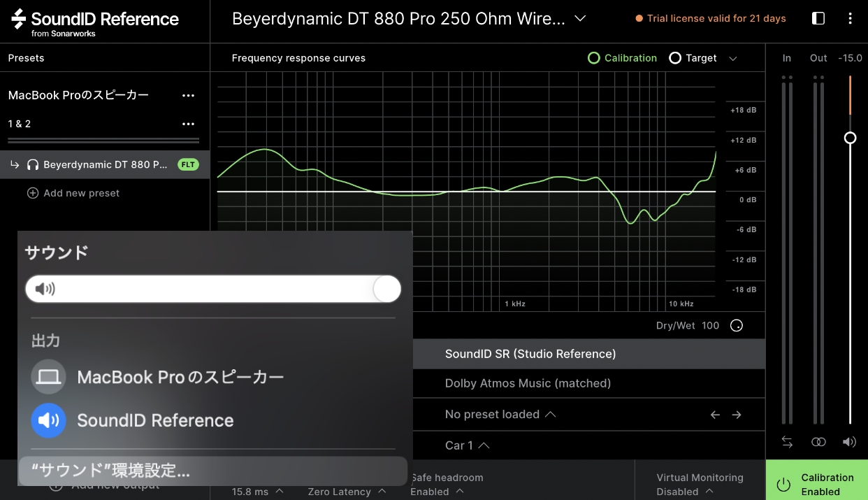Expand the chevron next to Target
The image size is (868, 500).
(733, 59)
